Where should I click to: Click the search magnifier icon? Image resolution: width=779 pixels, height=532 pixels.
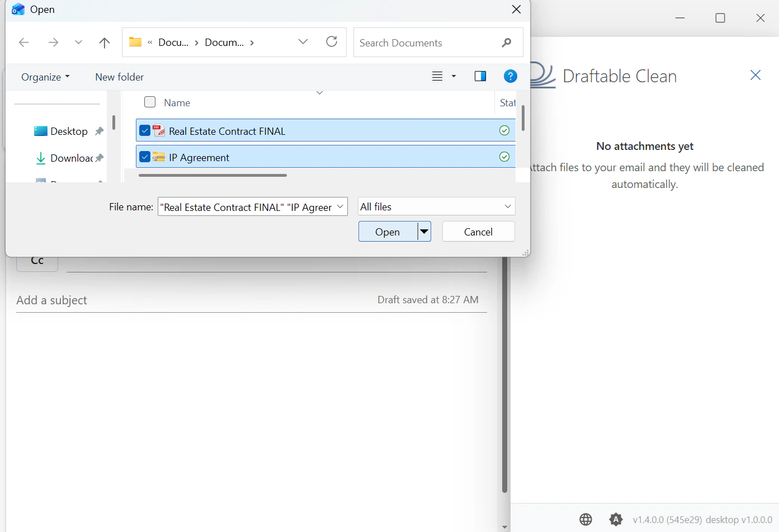[507, 43]
